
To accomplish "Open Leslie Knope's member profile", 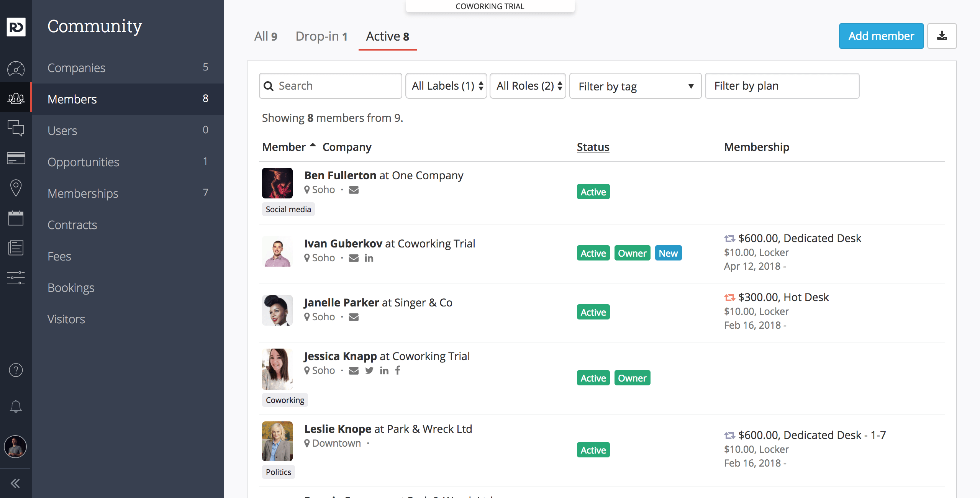I will [x=338, y=429].
